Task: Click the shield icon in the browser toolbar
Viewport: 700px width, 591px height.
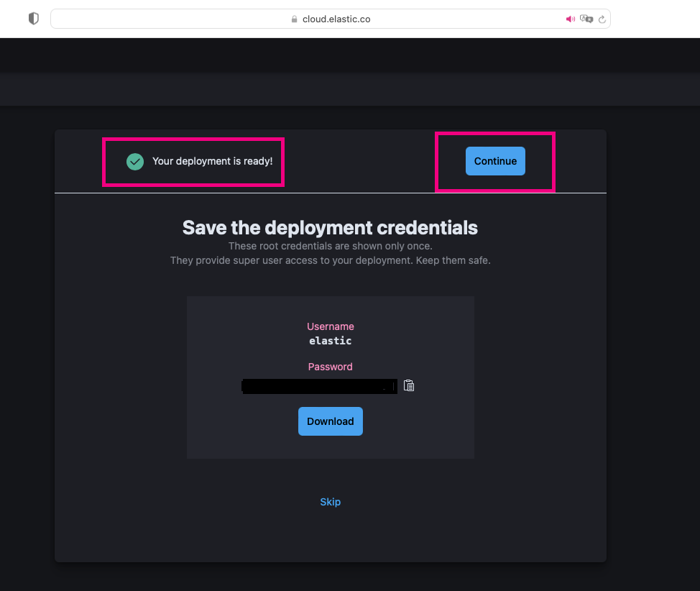Action: point(33,18)
